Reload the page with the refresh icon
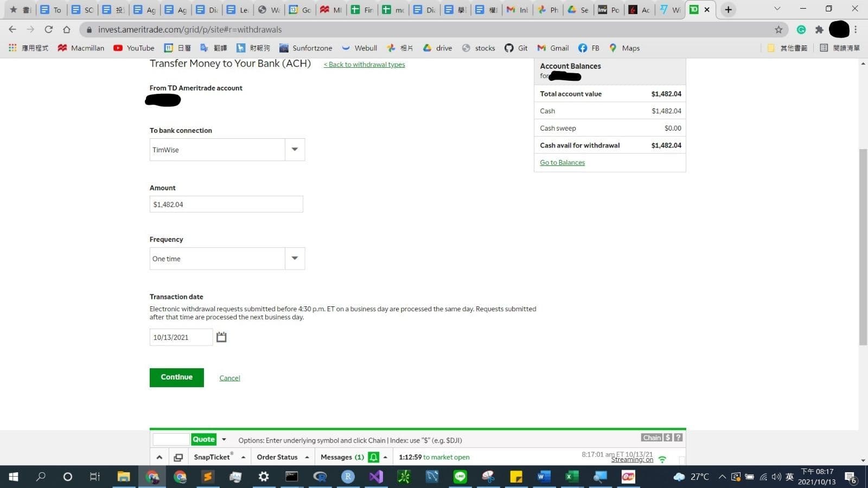Screen dimensions: 868x488 (49, 30)
